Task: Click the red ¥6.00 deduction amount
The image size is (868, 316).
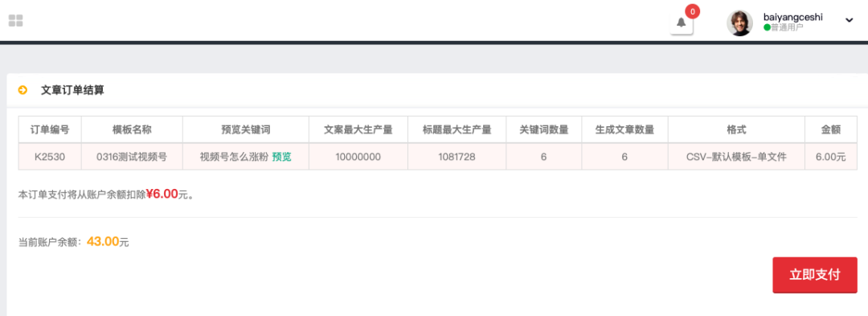Action: coord(162,194)
